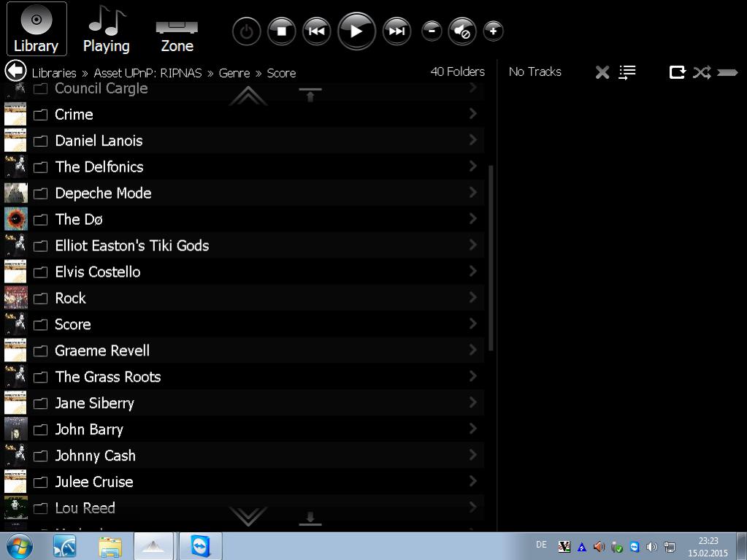
Task: Expand the Johnny Cash folder chevron
Action: pyautogui.click(x=473, y=456)
